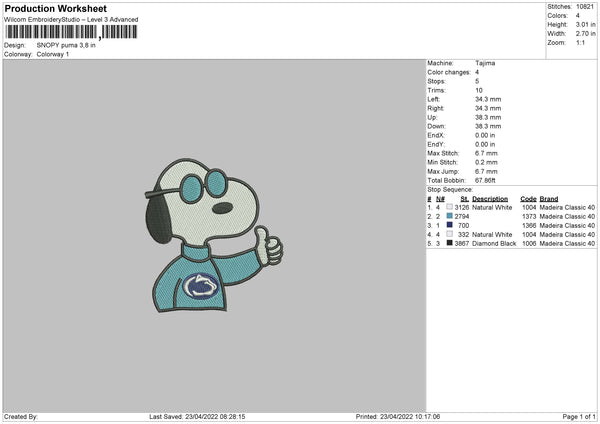Screen dimensions: 600x424
Task: Click the navy blue swatch with 700 stitches
Action: point(449,225)
